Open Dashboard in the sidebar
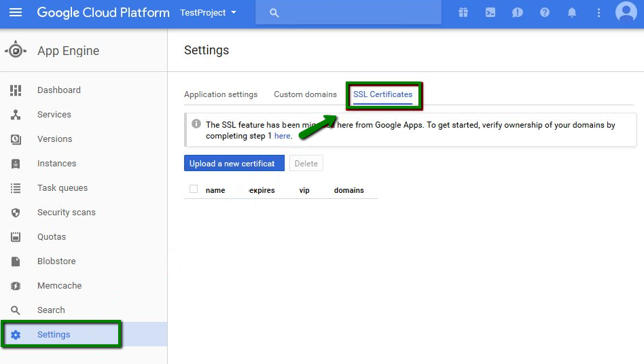The height and width of the screenshot is (364, 644). click(x=58, y=90)
